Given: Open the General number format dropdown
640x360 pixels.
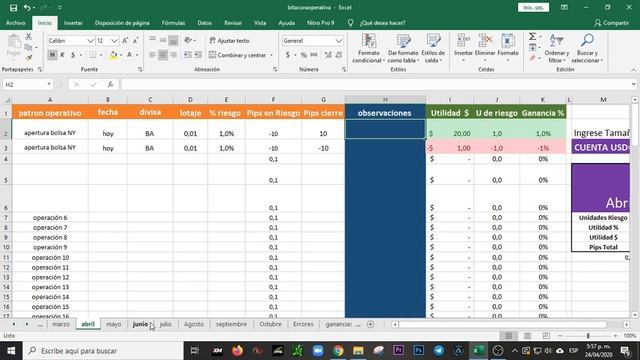Looking at the screenshot, I should click(339, 41).
